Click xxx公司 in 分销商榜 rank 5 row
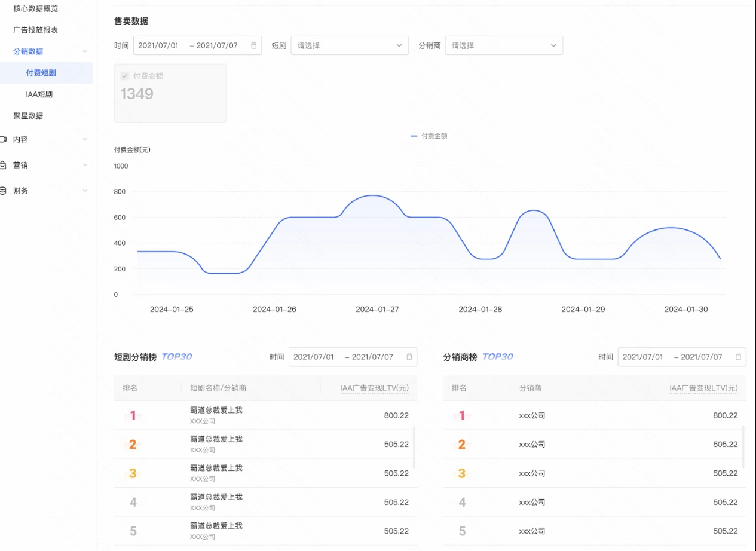756x551 pixels. (532, 531)
